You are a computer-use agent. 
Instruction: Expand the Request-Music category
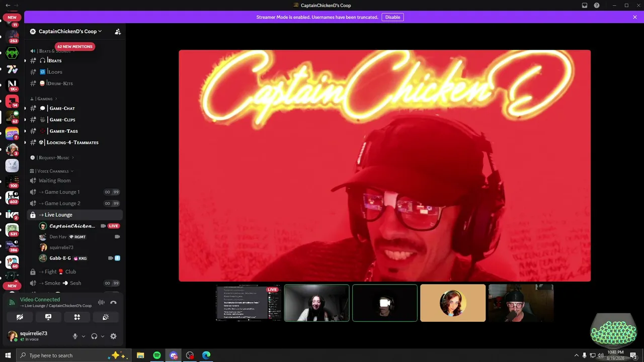[x=52, y=158]
